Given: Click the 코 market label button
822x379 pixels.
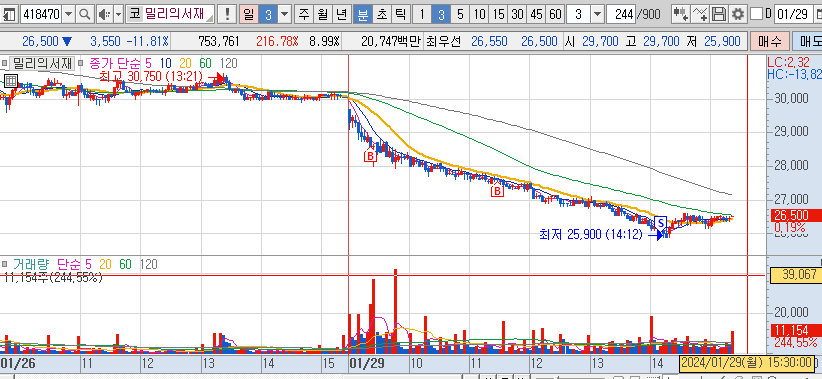Looking at the screenshot, I should (134, 14).
